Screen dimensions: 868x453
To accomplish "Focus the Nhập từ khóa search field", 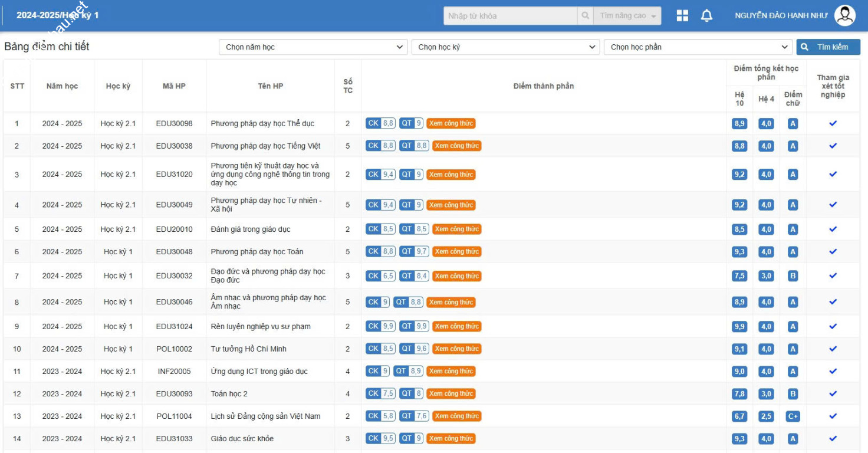I will [510, 16].
